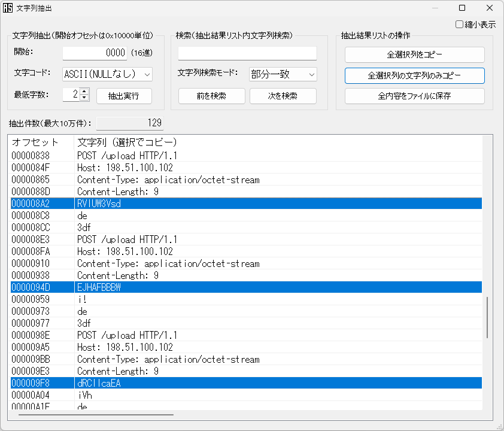Increase the 最低字数 value with up arrow
Viewport: 504px width, 431px height.
[x=84, y=92]
